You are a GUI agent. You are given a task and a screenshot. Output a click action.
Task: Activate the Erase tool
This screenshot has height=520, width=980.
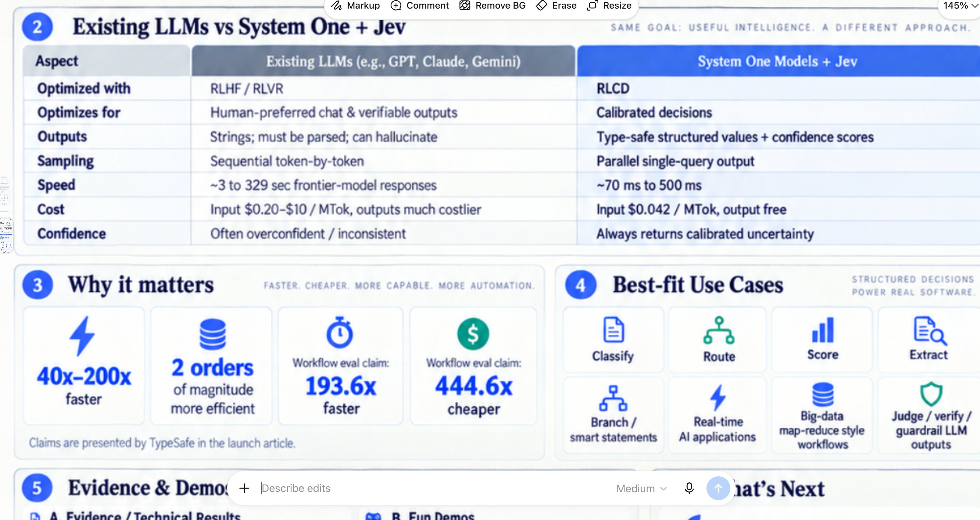pyautogui.click(x=557, y=6)
